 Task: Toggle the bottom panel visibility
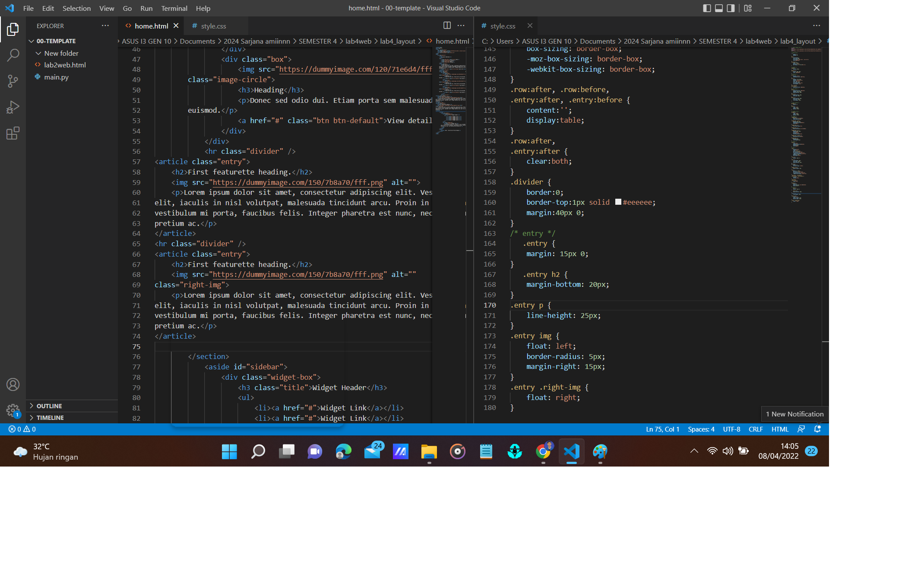pos(718,8)
